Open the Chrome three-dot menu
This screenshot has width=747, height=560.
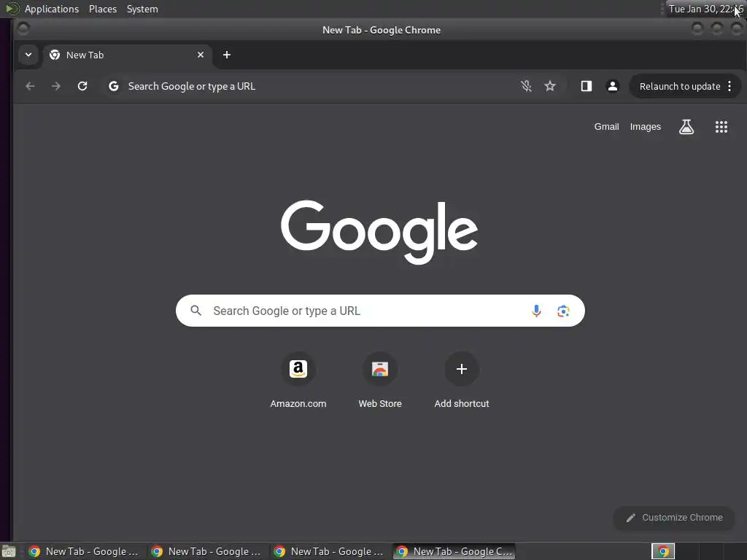coord(729,86)
